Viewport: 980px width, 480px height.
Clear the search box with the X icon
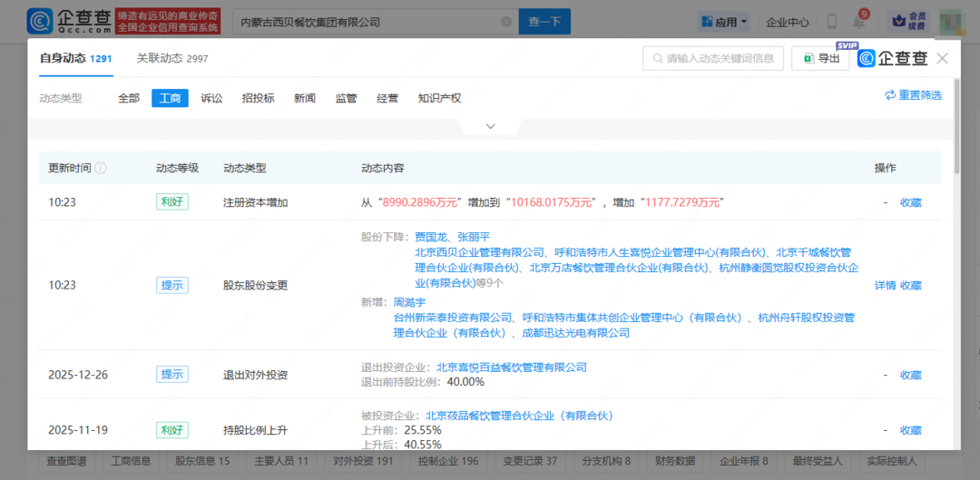pos(505,22)
